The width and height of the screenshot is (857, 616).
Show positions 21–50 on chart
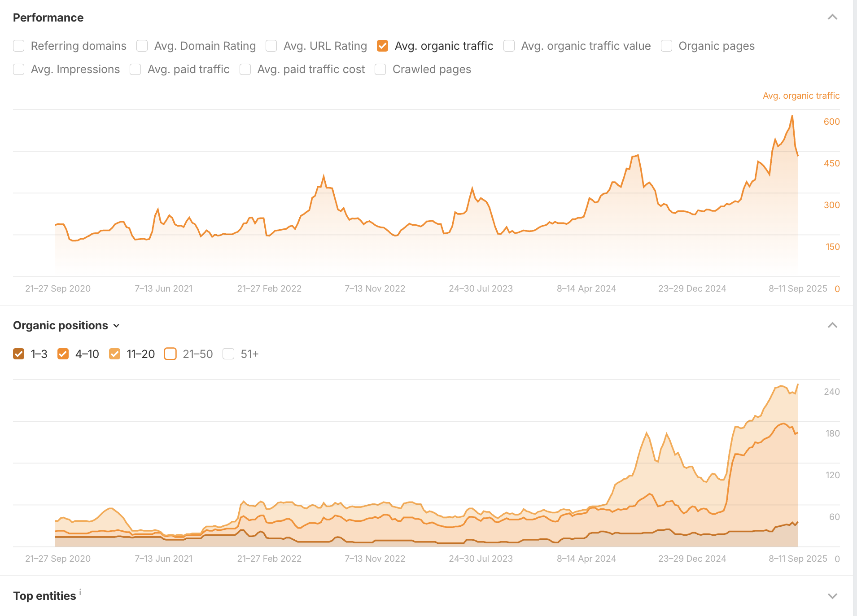[171, 354]
